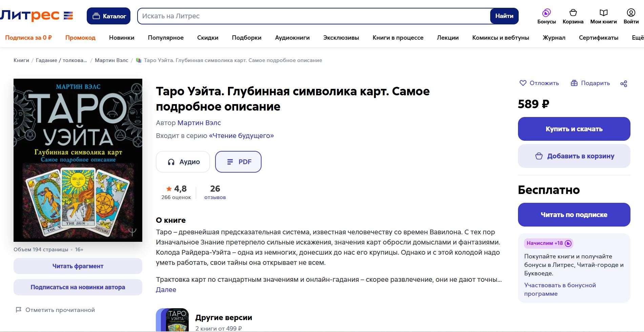Click the heart Отложить icon
644x332 pixels.
523,83
